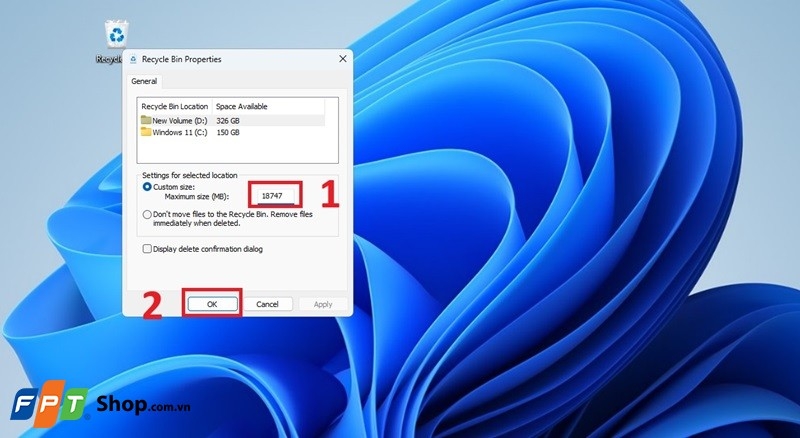Select the 326 GB value
800x438 pixels.
228,121
